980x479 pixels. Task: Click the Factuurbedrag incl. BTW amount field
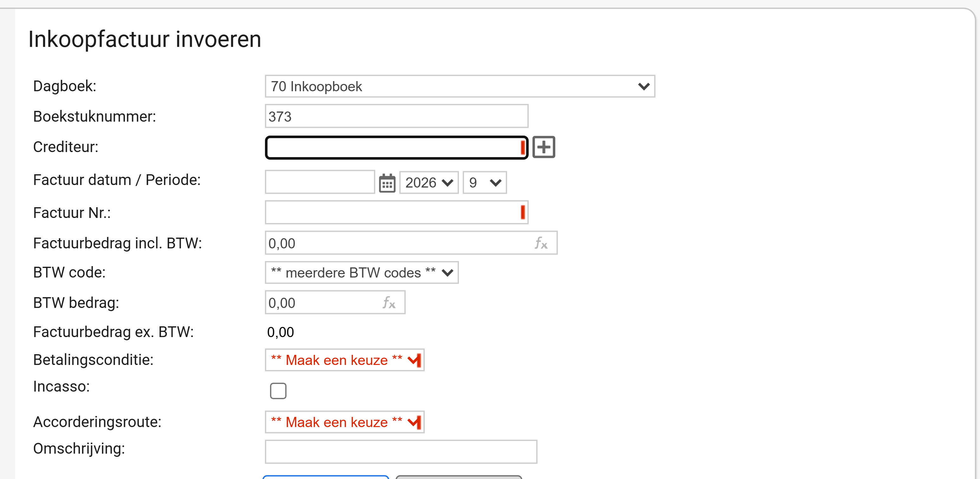click(411, 243)
